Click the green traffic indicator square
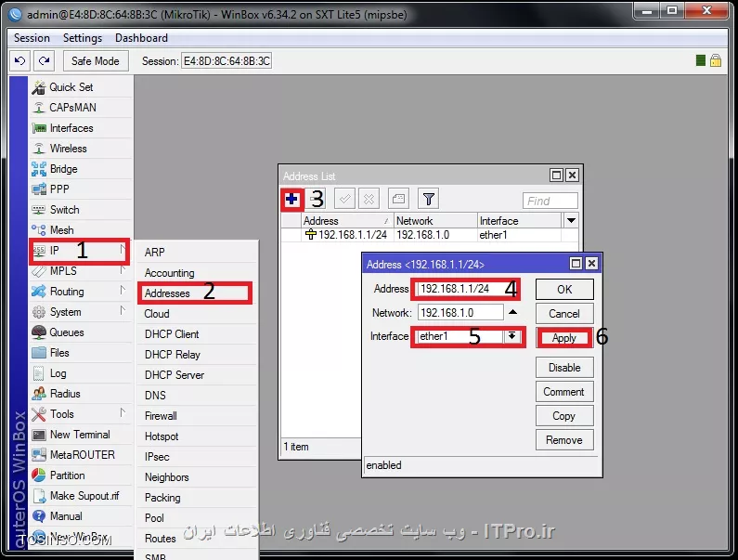Image resolution: width=738 pixels, height=560 pixels. pyautogui.click(x=700, y=60)
